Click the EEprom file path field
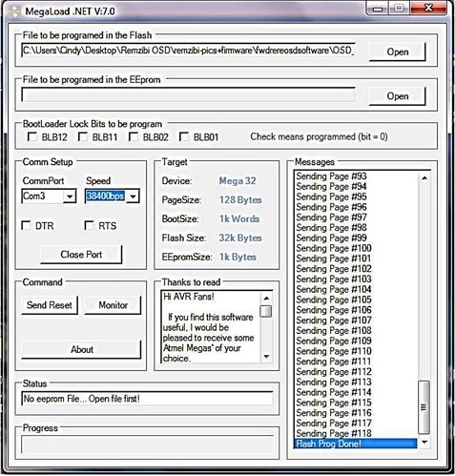 coord(188,94)
